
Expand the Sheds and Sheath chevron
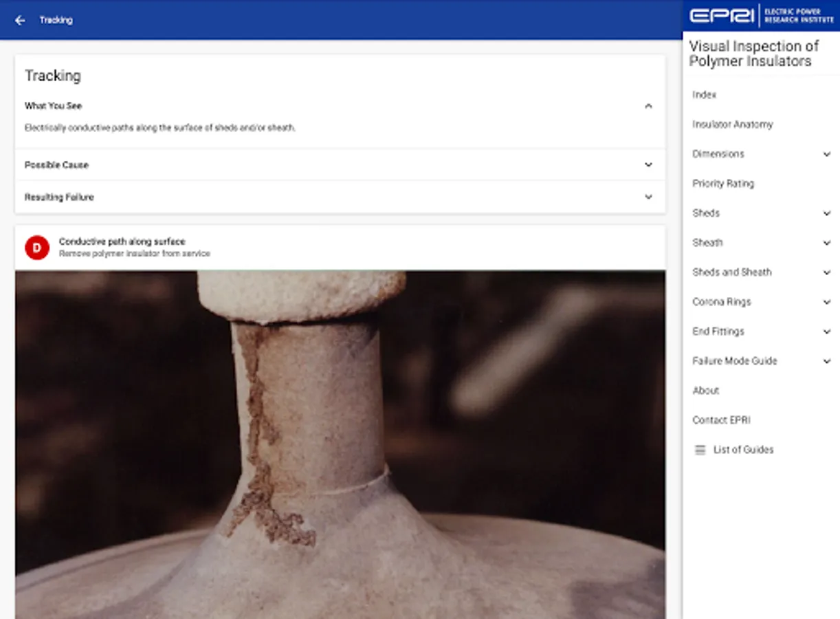pyautogui.click(x=827, y=272)
